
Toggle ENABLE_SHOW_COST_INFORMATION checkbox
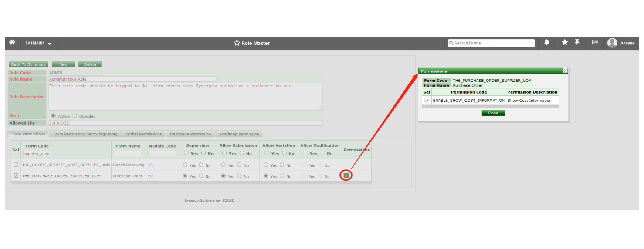(427, 101)
